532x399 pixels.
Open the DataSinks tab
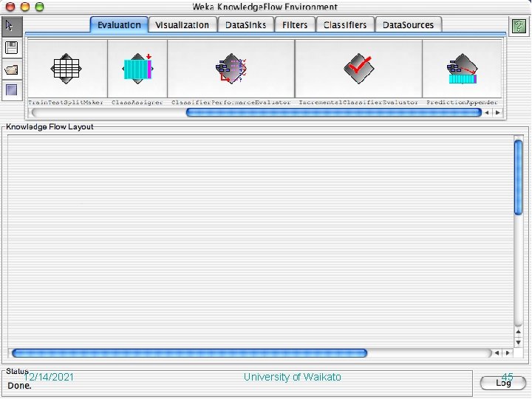coord(245,25)
